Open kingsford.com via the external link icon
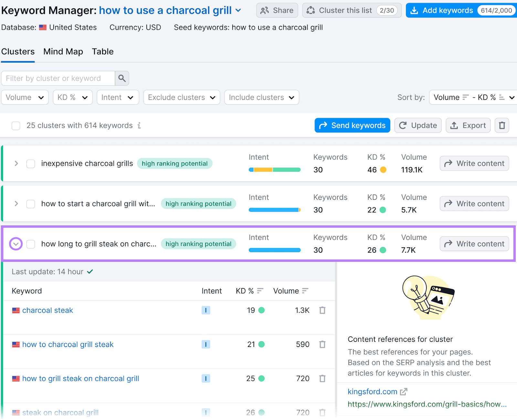 tap(404, 391)
